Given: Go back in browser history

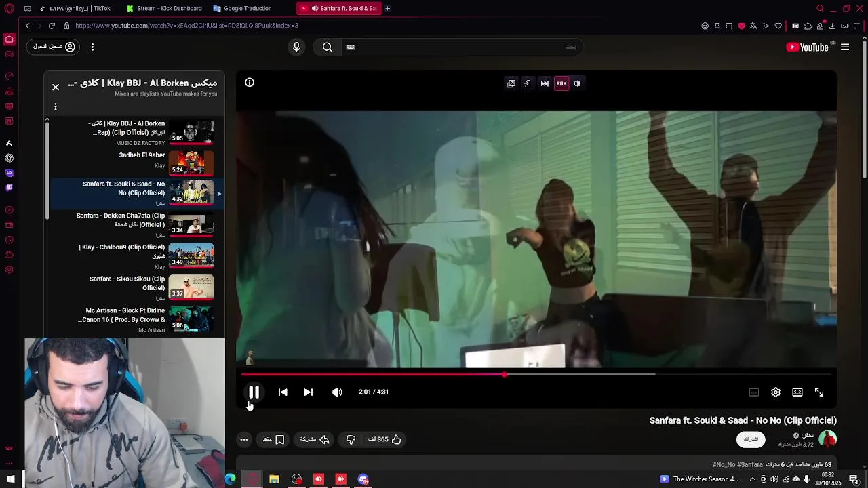Looking at the screenshot, I should coord(27,26).
